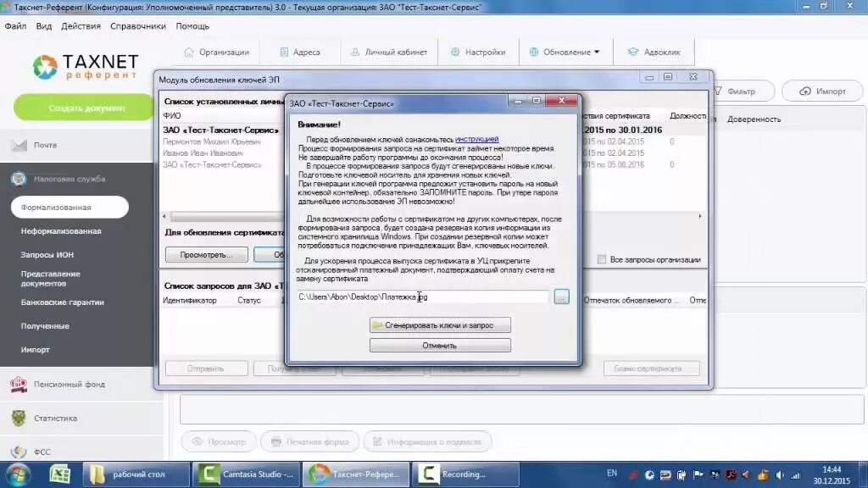Click the ФСС sidebar icon
This screenshot has height=488, width=868.
click(x=19, y=452)
